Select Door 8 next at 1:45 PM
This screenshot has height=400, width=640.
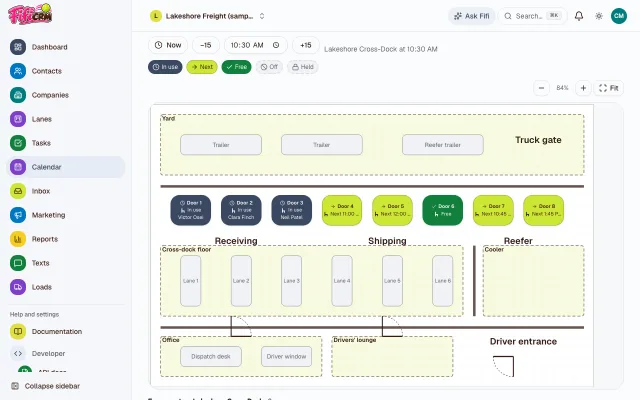[x=544, y=210]
